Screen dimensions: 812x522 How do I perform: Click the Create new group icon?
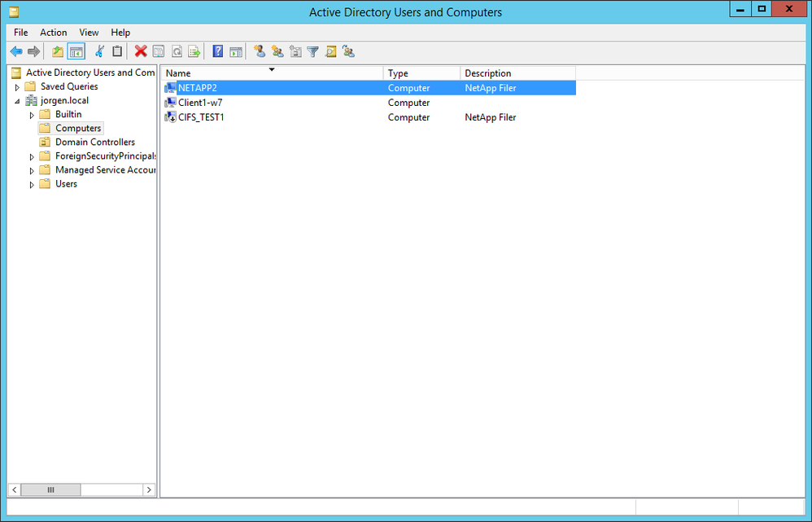(x=277, y=51)
